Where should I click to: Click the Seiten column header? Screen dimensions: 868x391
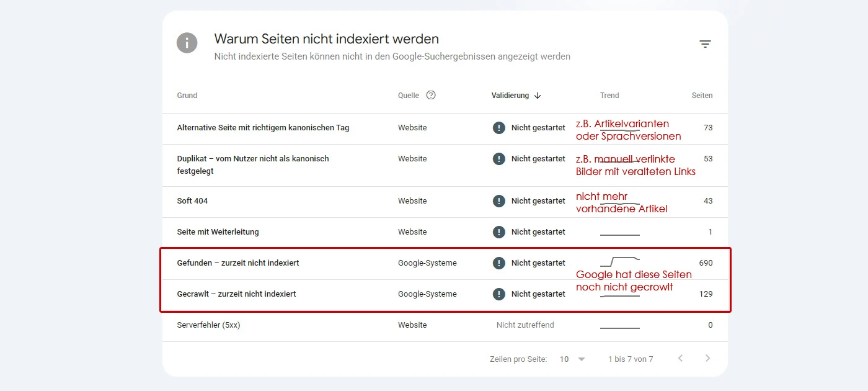(x=702, y=96)
